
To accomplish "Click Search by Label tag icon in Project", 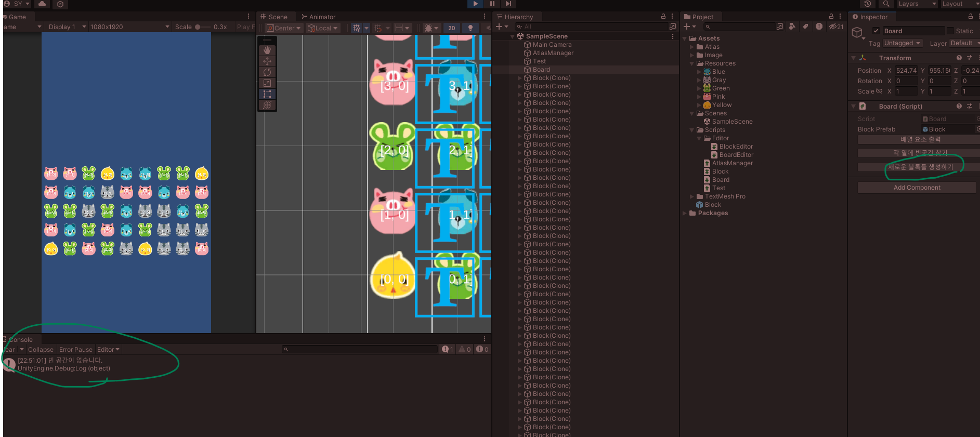I will [x=805, y=27].
